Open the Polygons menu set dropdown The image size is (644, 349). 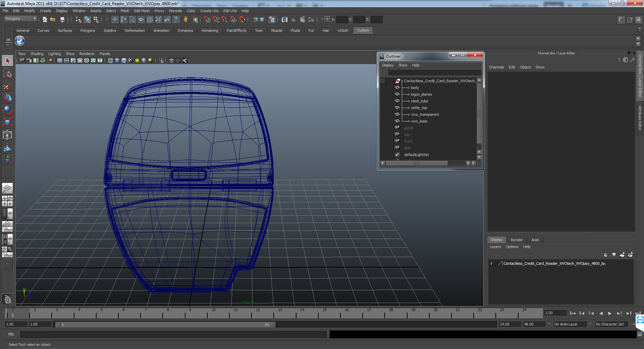pyautogui.click(x=20, y=19)
